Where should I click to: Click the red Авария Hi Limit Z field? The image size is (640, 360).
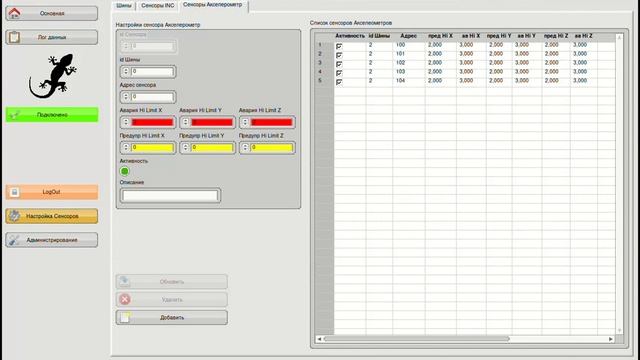(x=271, y=122)
